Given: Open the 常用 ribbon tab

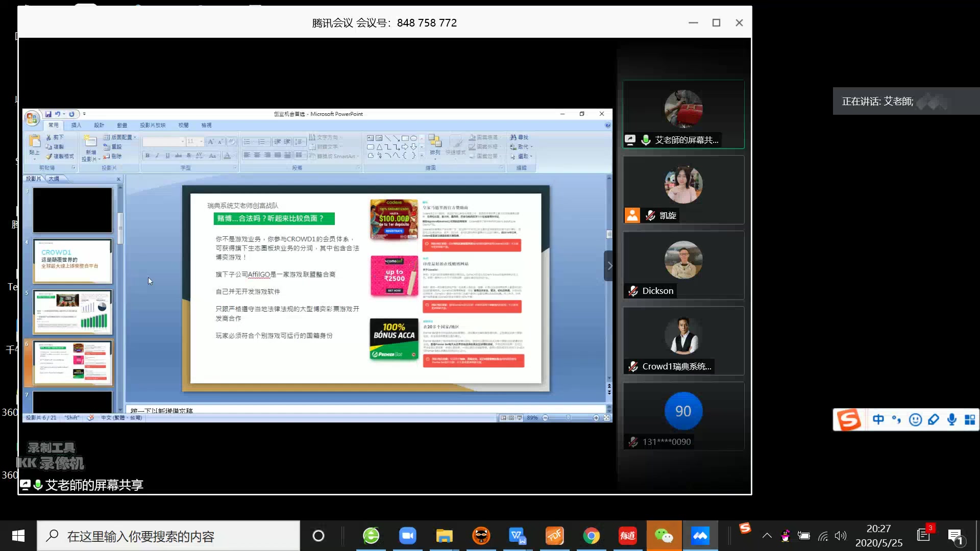Looking at the screenshot, I should [54, 125].
